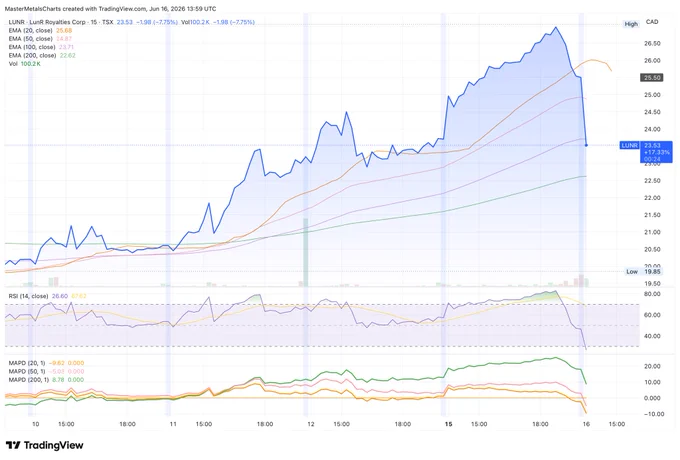
Task: Click date label 11 on time axis
Action: [x=173, y=424]
